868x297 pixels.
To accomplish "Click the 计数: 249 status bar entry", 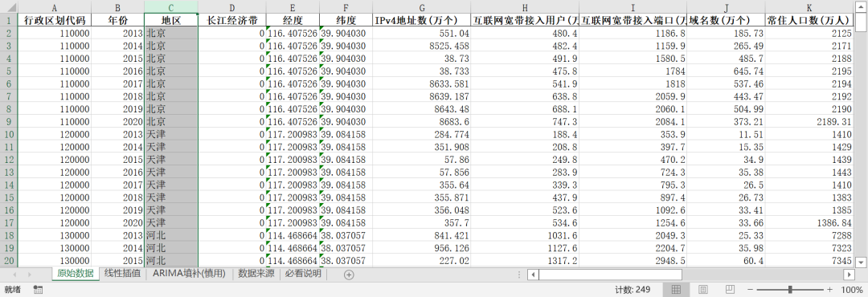I will (633, 289).
